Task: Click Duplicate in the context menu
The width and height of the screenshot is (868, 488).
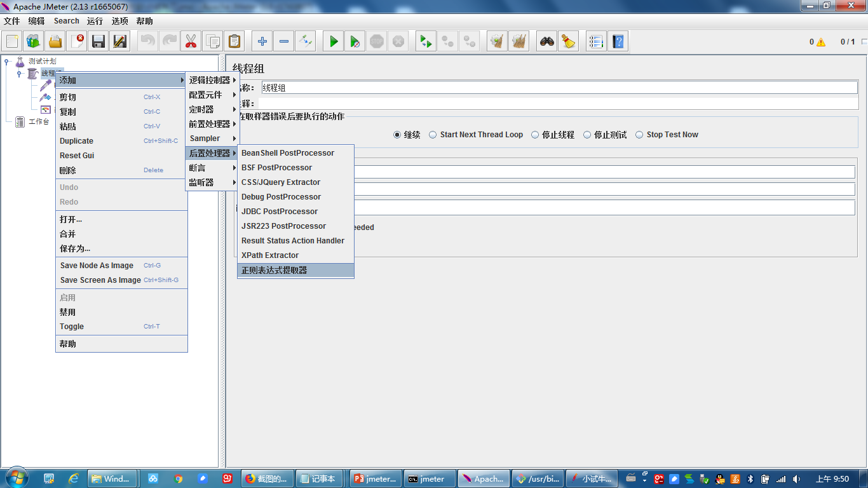Action: [121, 141]
